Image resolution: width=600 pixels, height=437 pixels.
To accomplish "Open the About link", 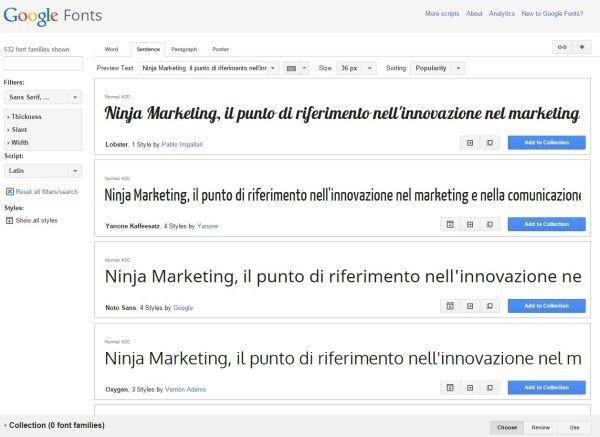I will (x=474, y=13).
